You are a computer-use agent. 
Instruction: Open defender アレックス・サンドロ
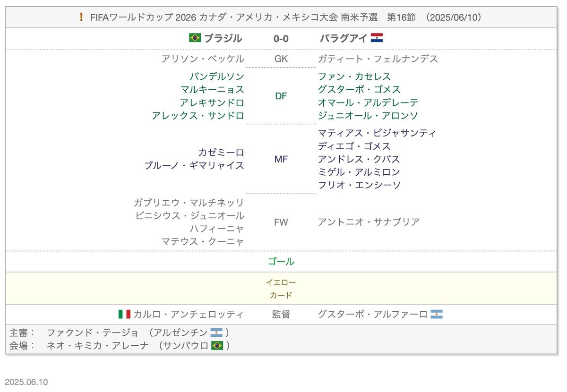(x=198, y=116)
